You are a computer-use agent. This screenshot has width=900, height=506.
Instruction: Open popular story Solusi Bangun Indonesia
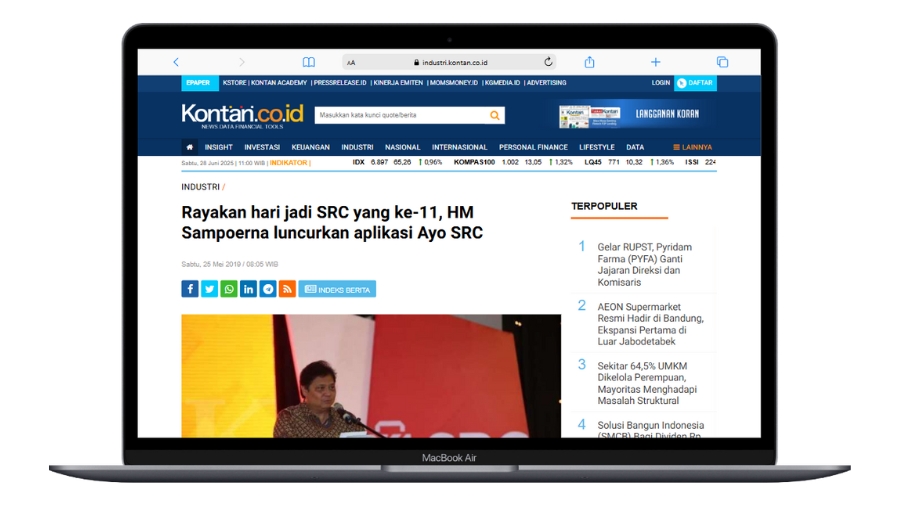click(x=650, y=430)
